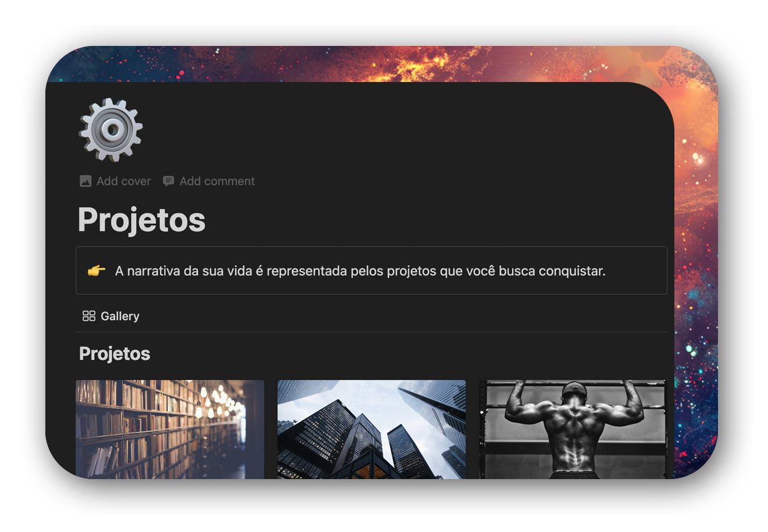Screen dimensions: 768x532
Task: Click the pointing hand emoji in callout
Action: point(97,270)
